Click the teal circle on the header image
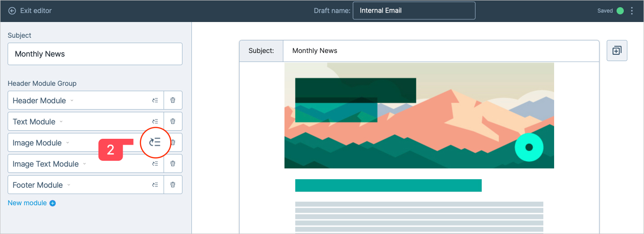644x234 pixels. (x=529, y=147)
